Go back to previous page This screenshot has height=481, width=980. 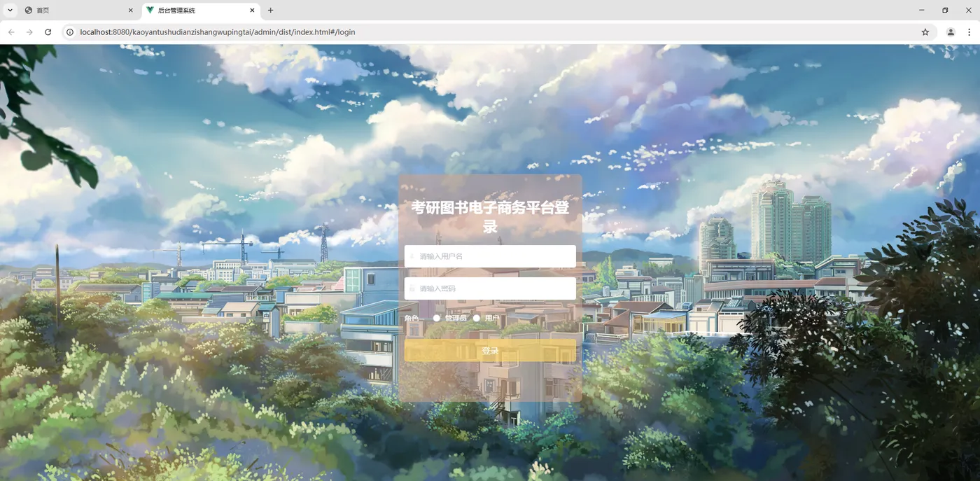[x=11, y=32]
